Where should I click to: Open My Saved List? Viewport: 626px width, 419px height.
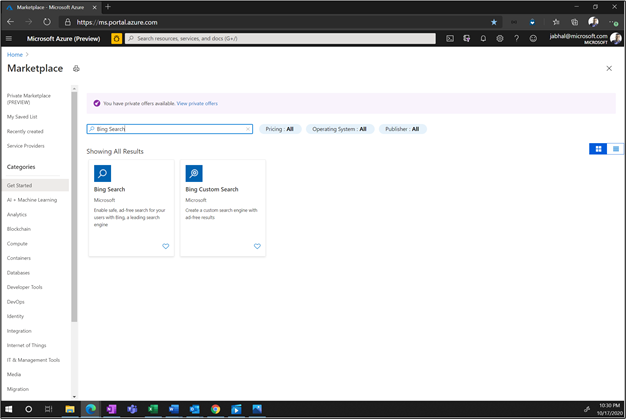click(x=22, y=117)
